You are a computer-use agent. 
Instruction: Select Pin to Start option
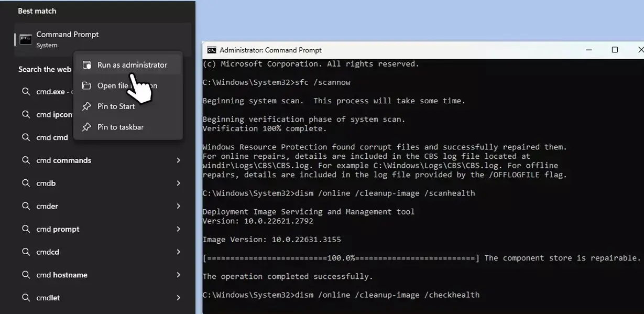(128, 106)
